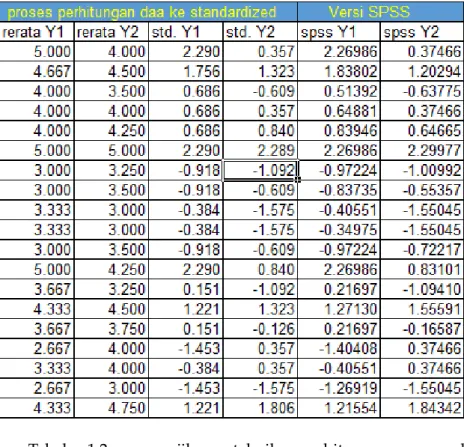Select the cell containing -0.126
Screen dimensions: 464x447
(x=260, y=329)
